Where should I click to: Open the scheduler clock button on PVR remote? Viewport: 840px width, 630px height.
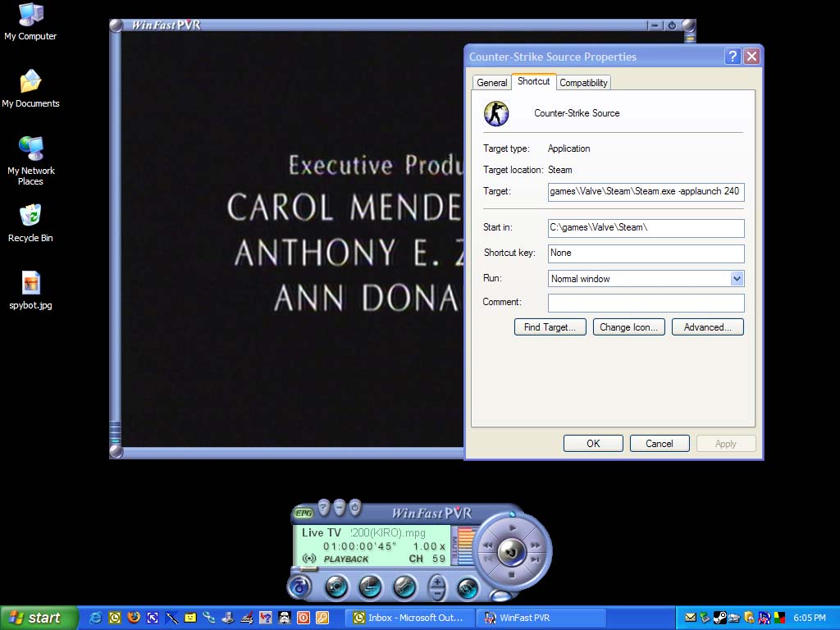[x=370, y=587]
